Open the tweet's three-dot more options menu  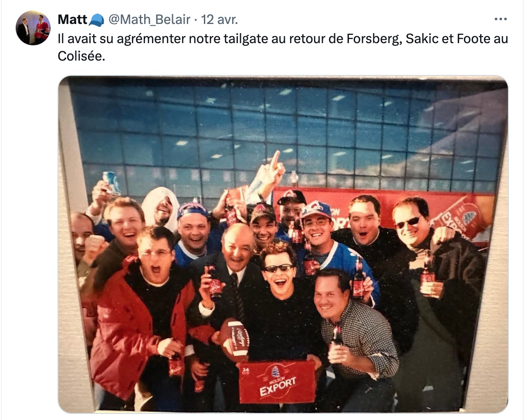pos(501,20)
